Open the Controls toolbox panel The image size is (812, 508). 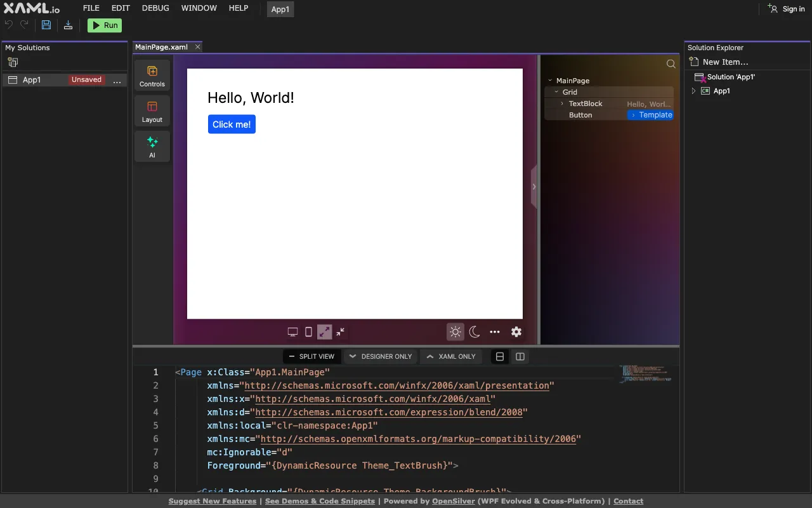coord(152,76)
